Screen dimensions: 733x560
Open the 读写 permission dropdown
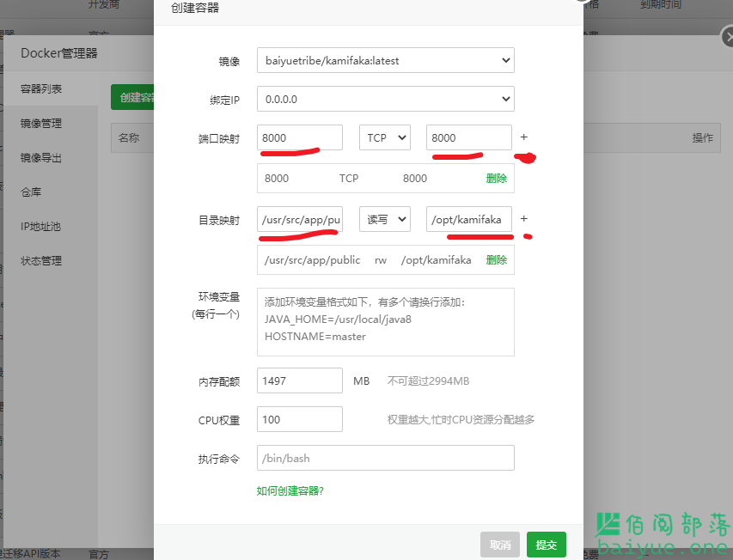point(385,219)
